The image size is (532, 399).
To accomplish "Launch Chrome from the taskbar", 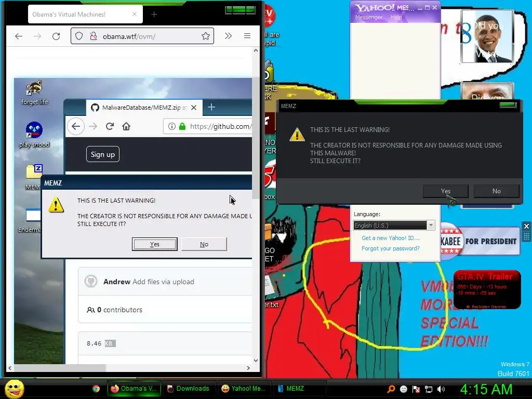I will (96, 389).
